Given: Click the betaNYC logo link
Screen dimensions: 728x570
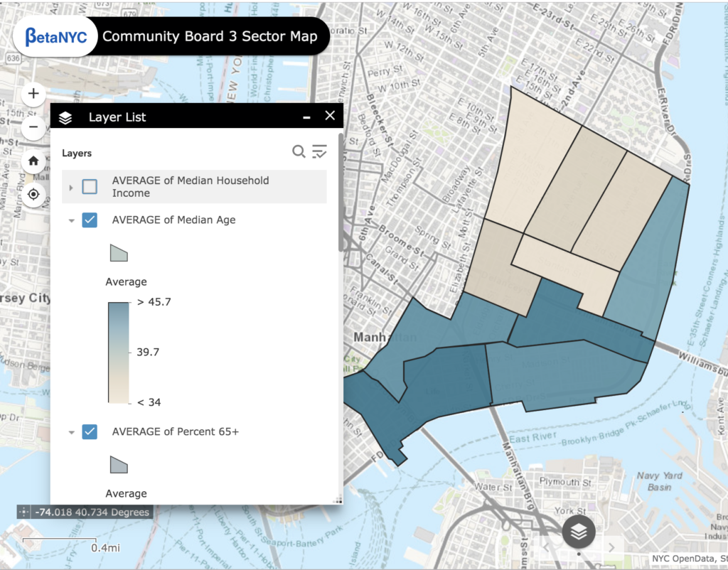Looking at the screenshot, I should click(55, 36).
